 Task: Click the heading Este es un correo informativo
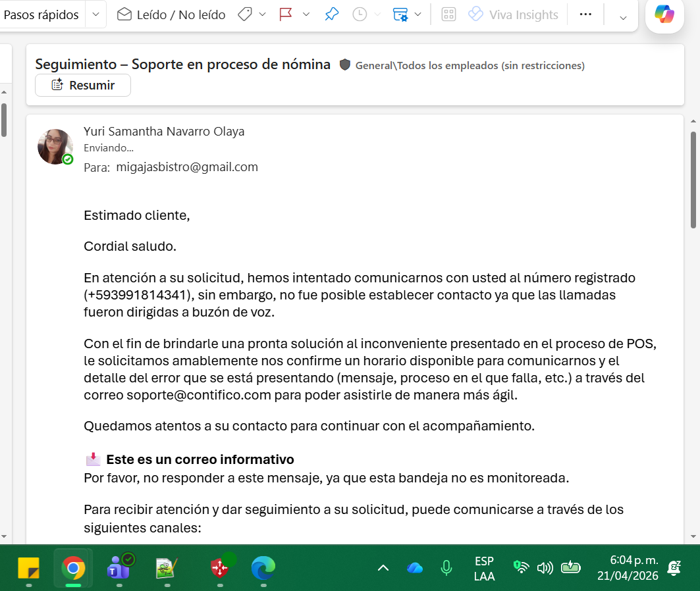(200, 459)
